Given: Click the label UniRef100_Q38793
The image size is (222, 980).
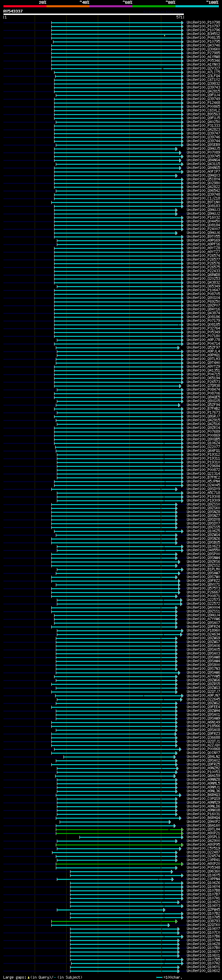Looking at the screenshot, I should (203, 921).
